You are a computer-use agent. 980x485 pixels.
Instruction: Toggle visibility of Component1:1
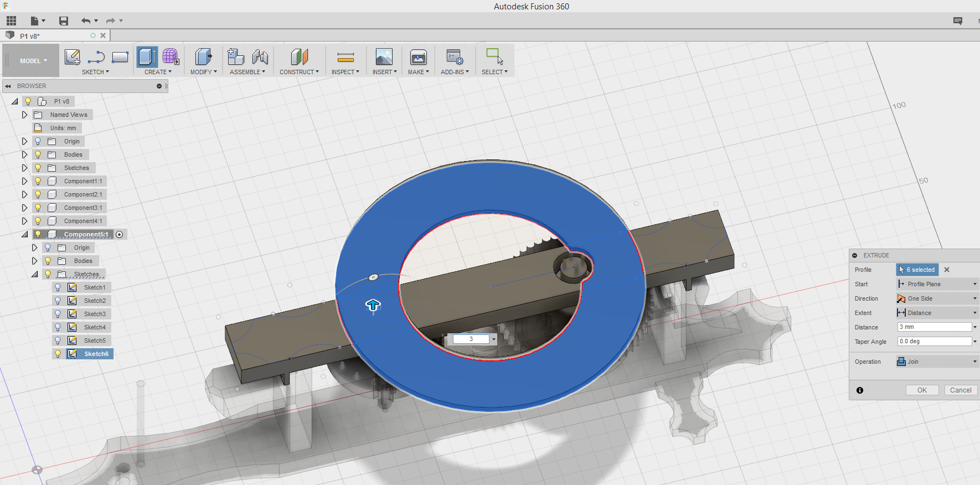point(38,181)
